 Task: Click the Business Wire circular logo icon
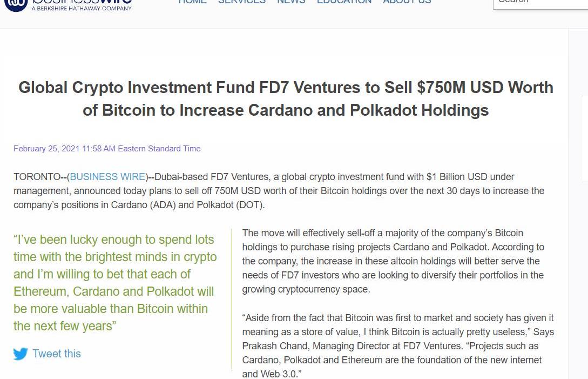[16, 4]
